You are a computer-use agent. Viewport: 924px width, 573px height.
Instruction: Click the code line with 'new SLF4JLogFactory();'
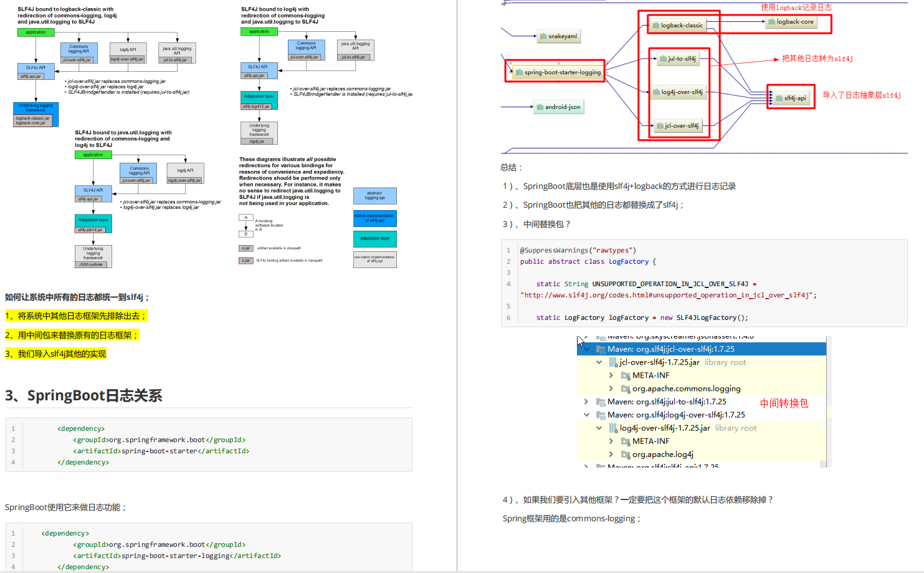tap(642, 318)
